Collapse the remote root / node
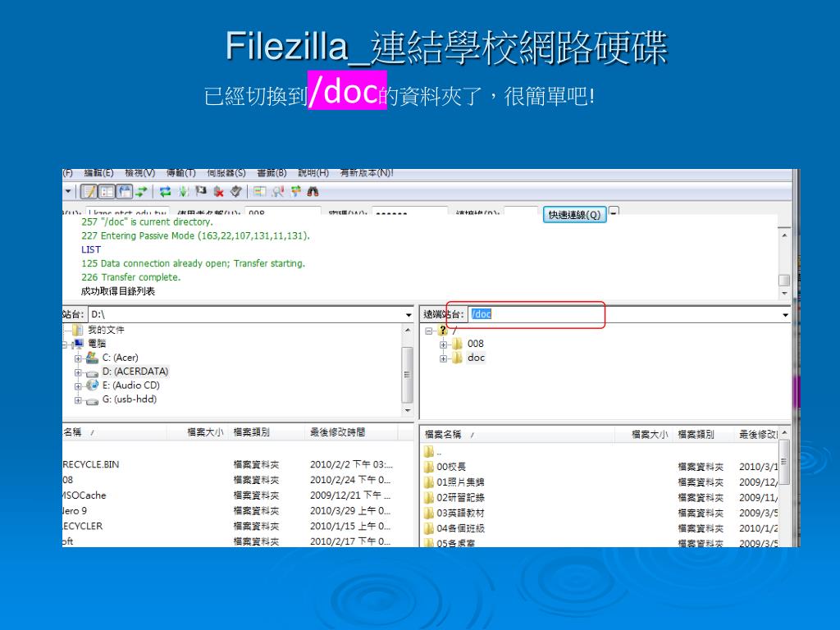This screenshot has height=630, width=840. click(x=428, y=331)
